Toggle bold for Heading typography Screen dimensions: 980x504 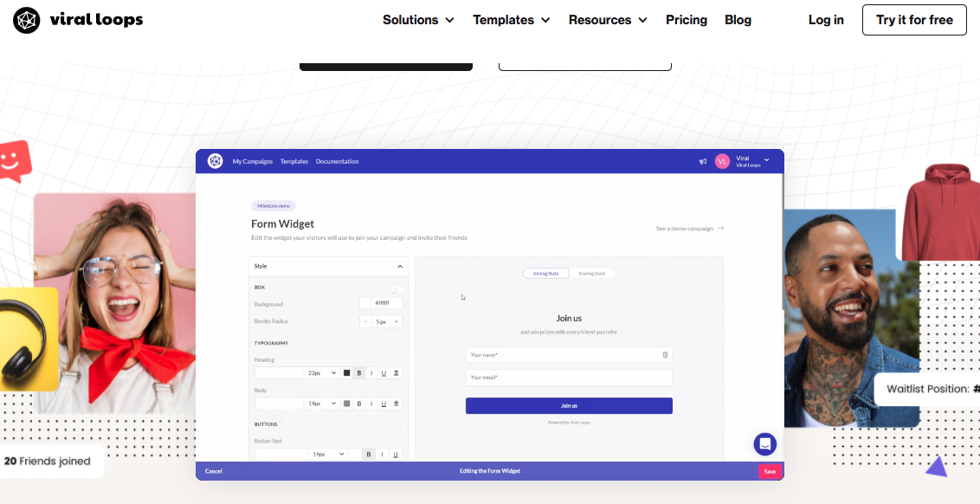tap(359, 373)
